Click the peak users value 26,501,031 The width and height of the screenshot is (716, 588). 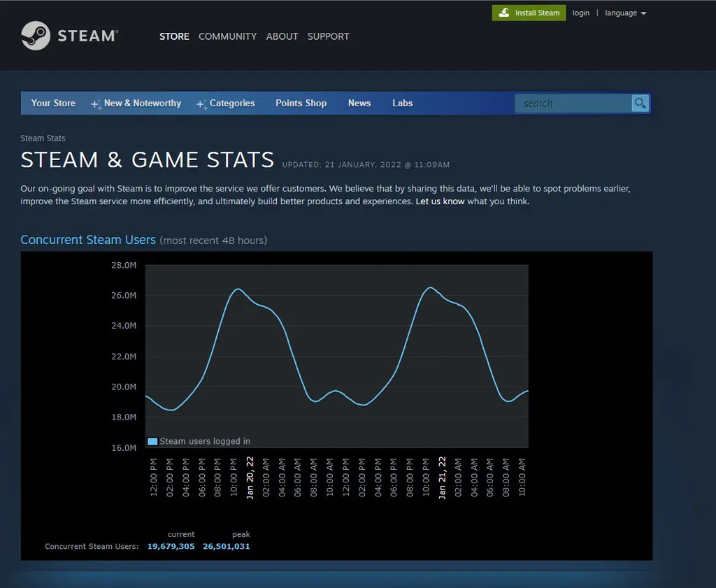226,546
